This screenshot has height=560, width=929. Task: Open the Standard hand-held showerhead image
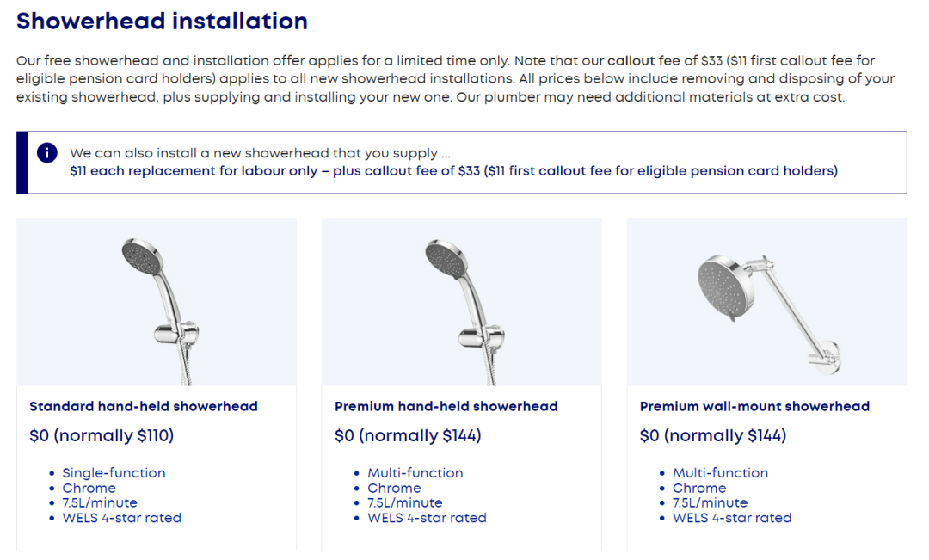[x=157, y=302]
